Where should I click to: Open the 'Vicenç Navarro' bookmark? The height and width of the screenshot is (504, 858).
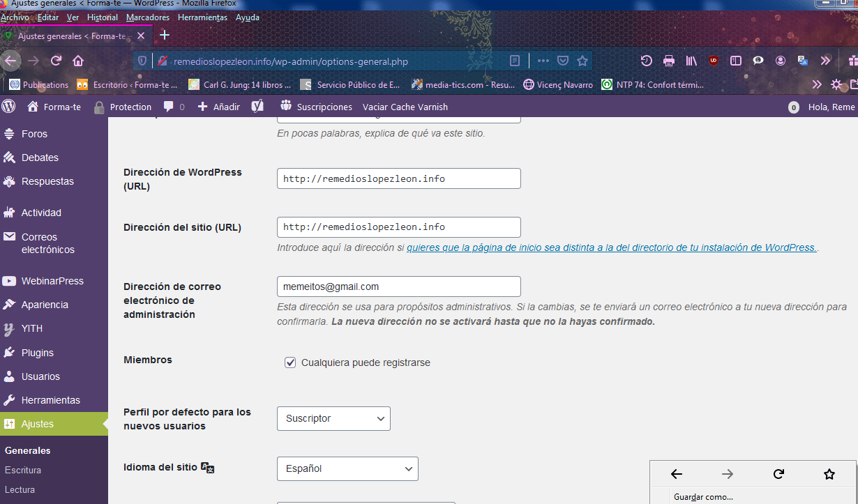pyautogui.click(x=558, y=85)
